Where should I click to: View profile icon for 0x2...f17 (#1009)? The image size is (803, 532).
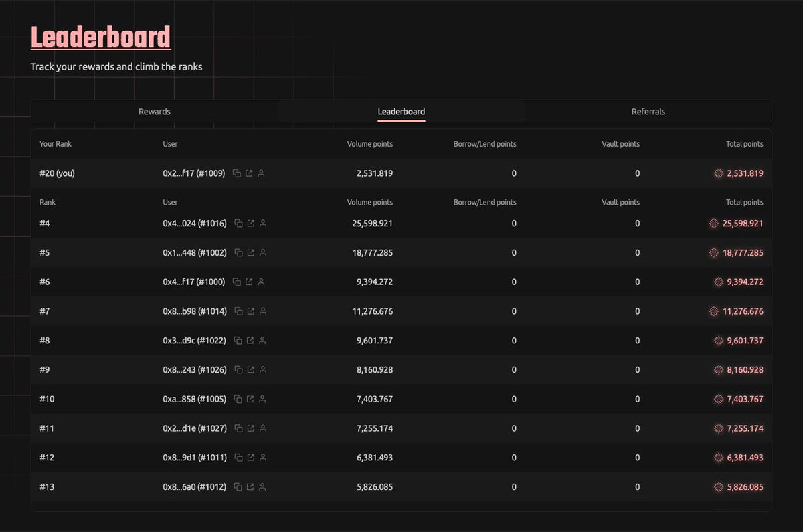(261, 173)
